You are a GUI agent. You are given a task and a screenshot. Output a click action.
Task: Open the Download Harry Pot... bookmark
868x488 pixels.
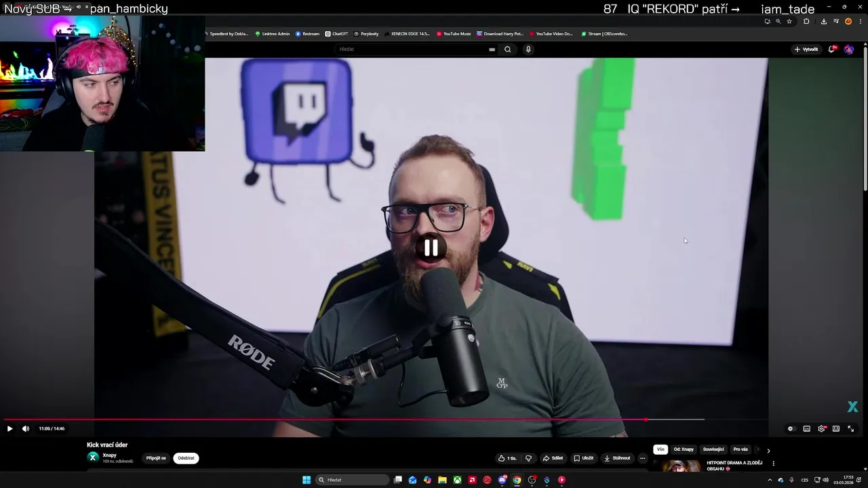click(500, 33)
